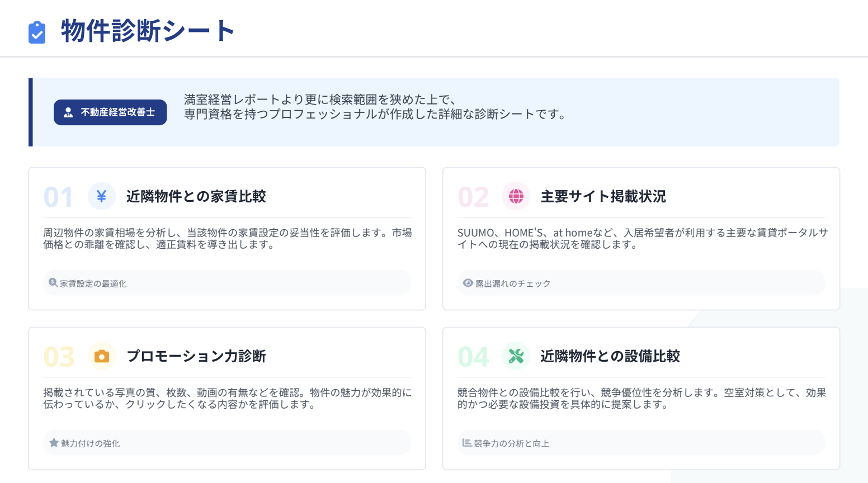The height and width of the screenshot is (483, 868).
Task: Click the magnifier icon beside 家賃設定の最適化
Action: click(x=53, y=283)
